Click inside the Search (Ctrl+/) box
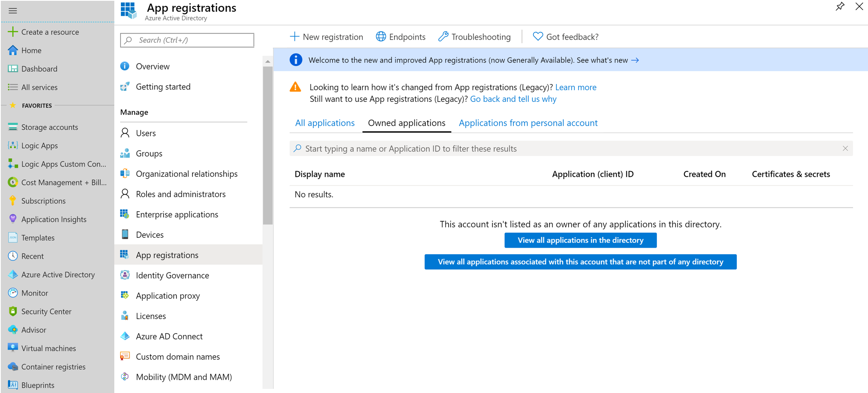Viewport: 868px width, 393px height. [187, 40]
